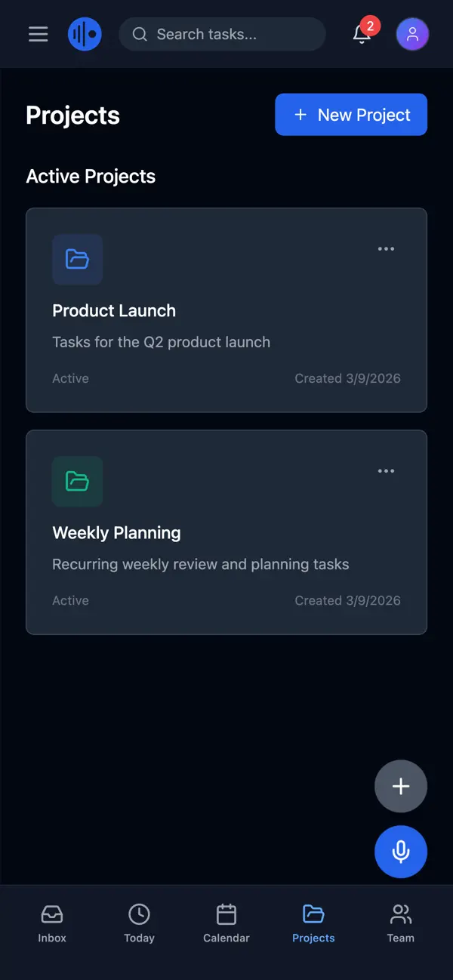Viewport: 453px width, 980px height.
Task: Open notifications via the bell icon
Action: click(x=360, y=36)
